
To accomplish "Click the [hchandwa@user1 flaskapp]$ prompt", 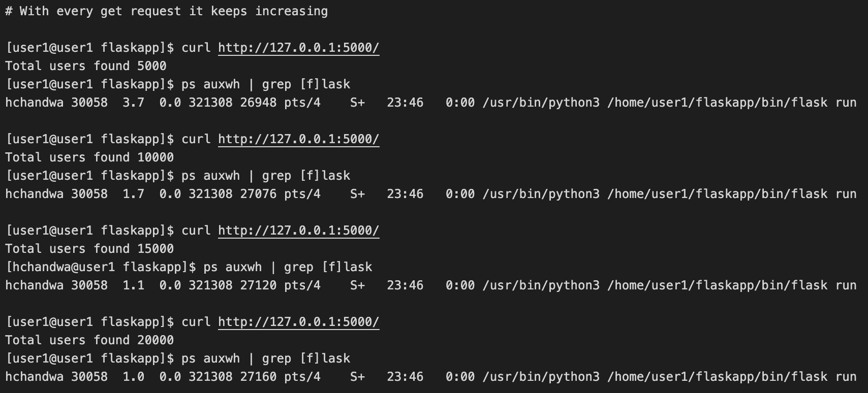I will 101,267.
